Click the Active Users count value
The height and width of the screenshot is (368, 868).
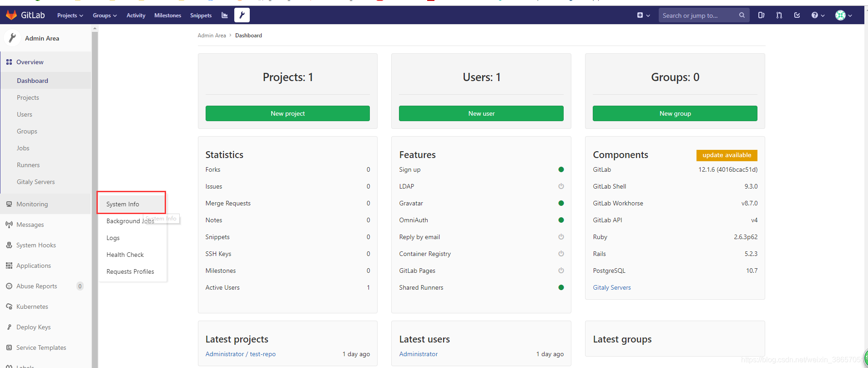tap(368, 287)
